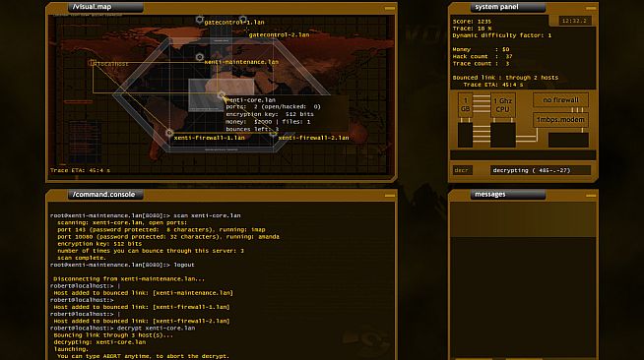
Task: Click the 1 Ghz CPU chip
Action: click(x=503, y=105)
